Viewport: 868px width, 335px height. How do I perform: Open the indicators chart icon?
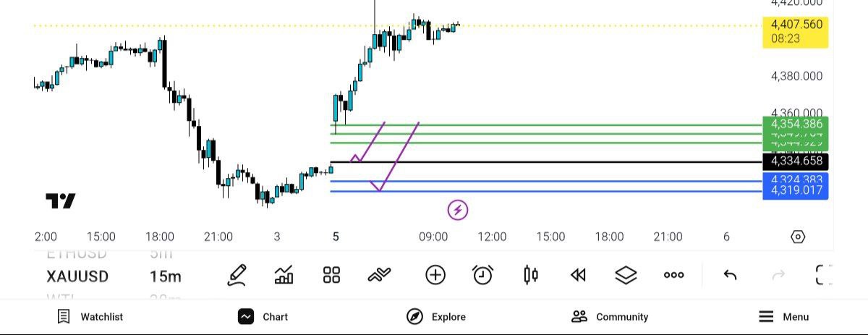point(284,275)
